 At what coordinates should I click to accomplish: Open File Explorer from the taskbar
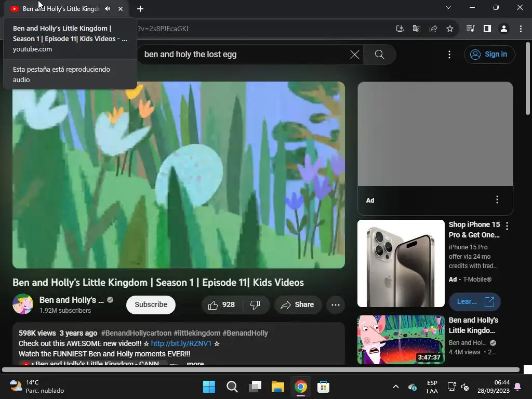277,387
